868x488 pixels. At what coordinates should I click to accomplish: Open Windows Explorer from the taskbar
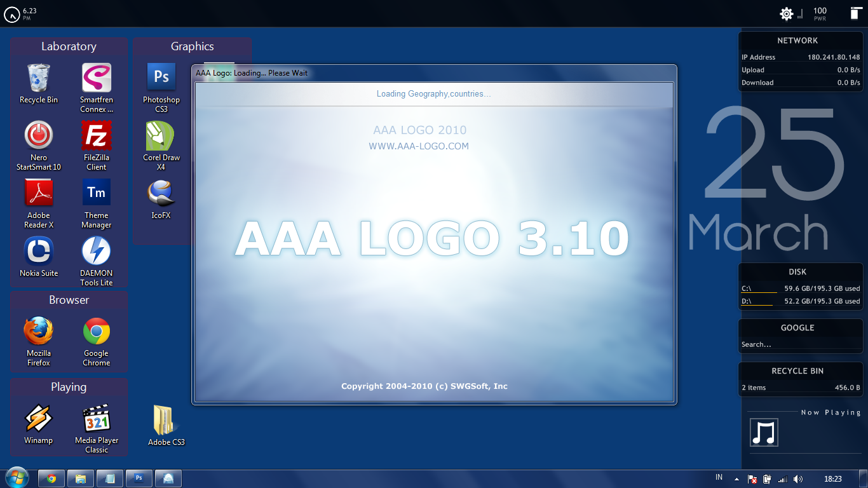[81, 478]
